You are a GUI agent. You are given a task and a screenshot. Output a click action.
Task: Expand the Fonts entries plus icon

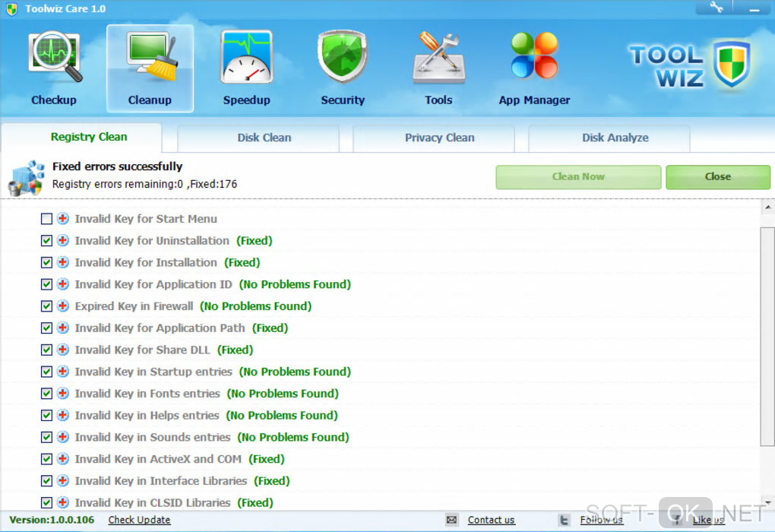(63, 394)
